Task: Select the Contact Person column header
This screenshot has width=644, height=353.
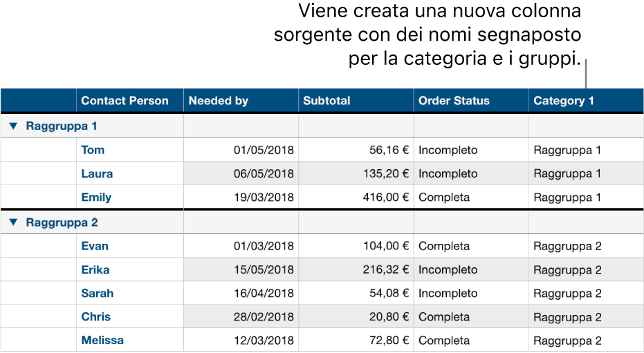Action: pyautogui.click(x=125, y=101)
